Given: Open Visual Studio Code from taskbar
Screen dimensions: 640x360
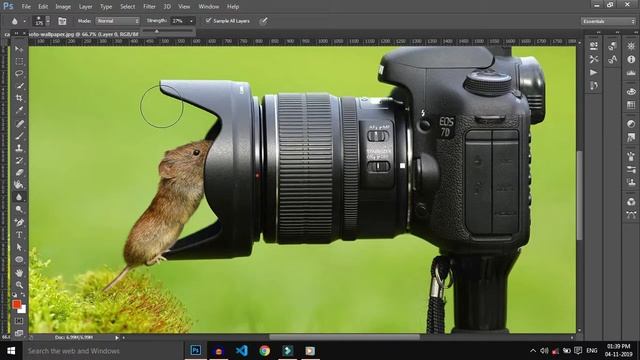Looking at the screenshot, I should (242, 351).
